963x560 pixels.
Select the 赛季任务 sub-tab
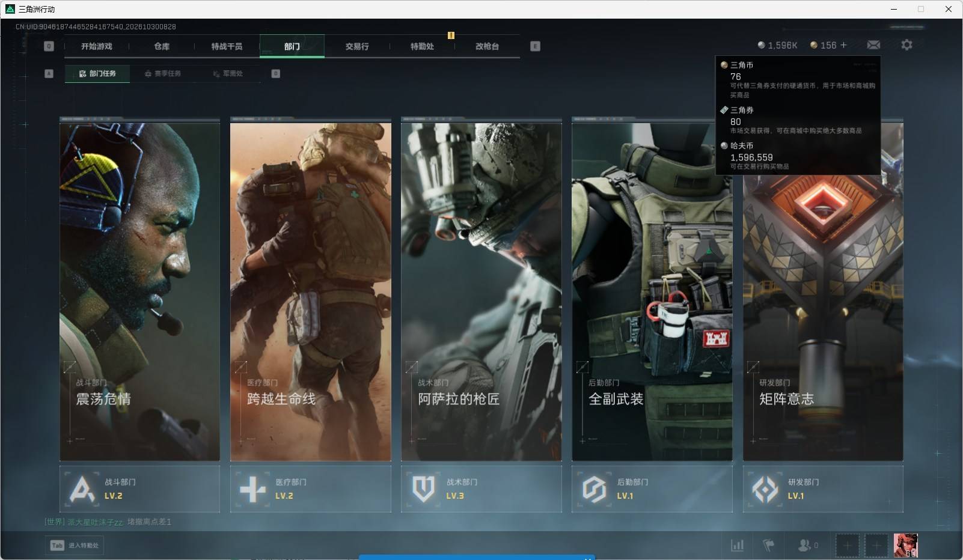[162, 73]
